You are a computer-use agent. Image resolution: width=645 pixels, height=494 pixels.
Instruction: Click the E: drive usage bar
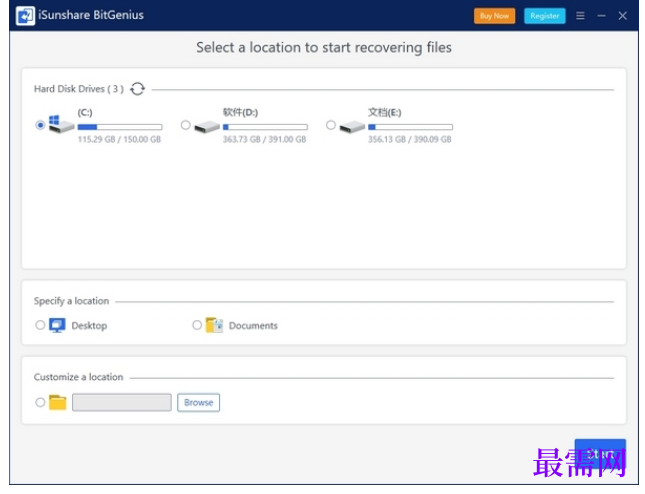click(x=411, y=127)
